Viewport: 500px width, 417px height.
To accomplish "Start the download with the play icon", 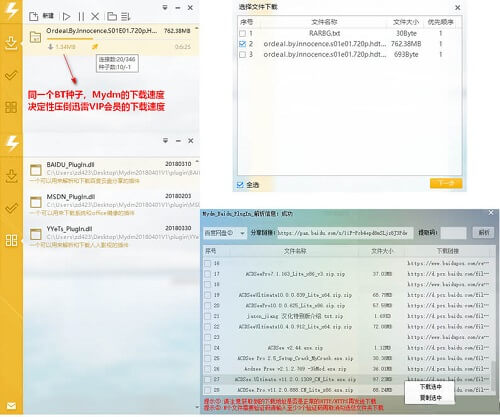I will [66, 16].
